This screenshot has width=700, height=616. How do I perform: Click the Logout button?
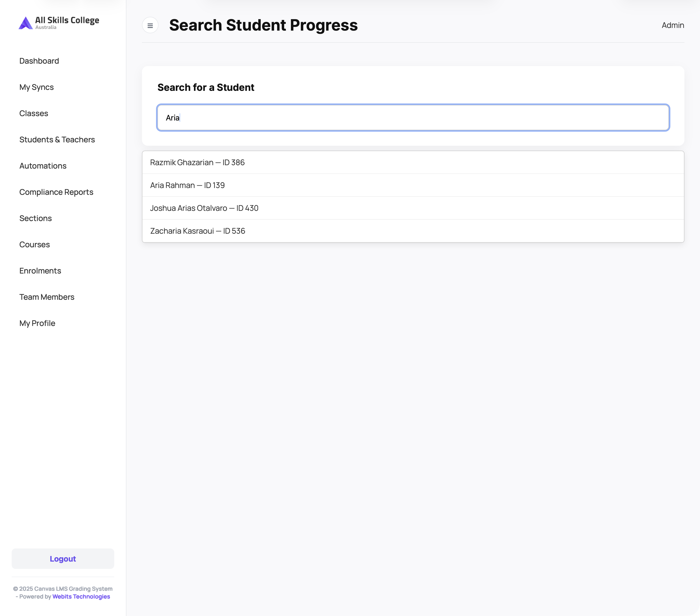[x=63, y=559]
